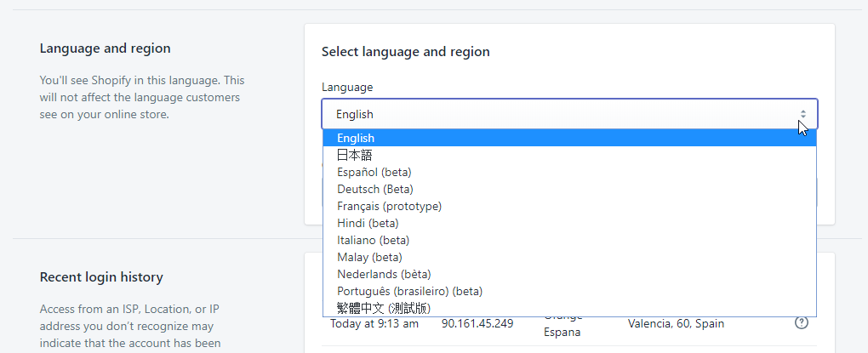Click the Language field label
Screen dimensions: 868x353
pos(347,87)
